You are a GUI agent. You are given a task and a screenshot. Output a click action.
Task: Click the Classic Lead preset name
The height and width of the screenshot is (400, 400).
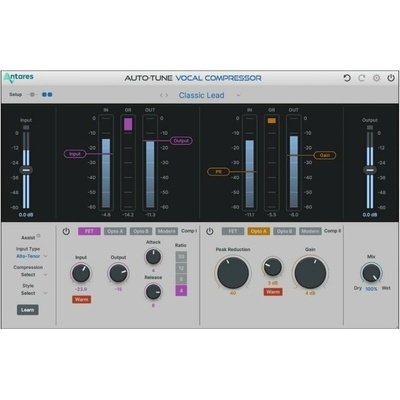tap(201, 95)
